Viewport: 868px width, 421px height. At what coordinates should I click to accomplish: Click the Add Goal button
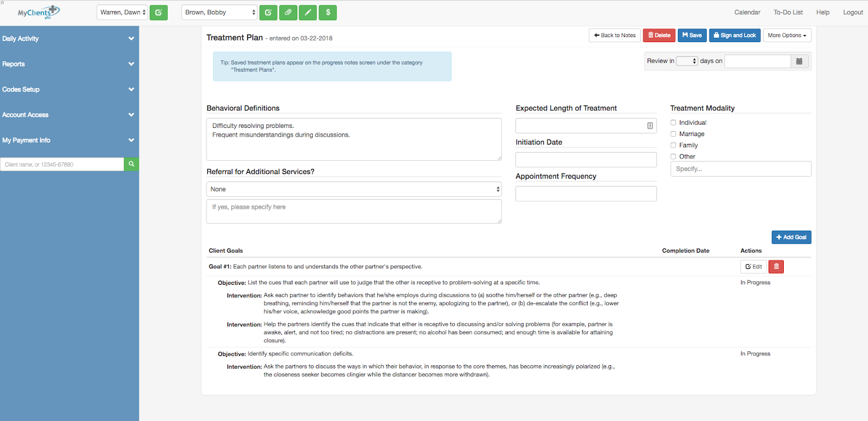[791, 237]
